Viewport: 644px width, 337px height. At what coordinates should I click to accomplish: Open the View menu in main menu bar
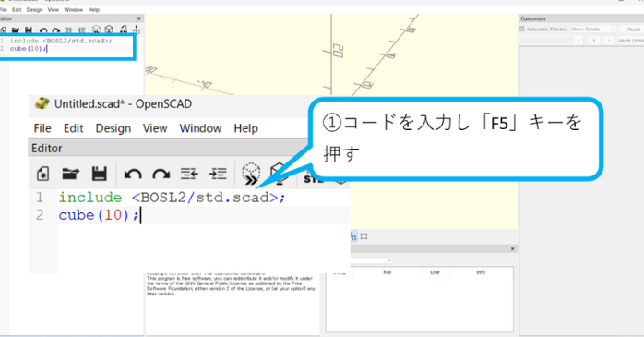click(54, 10)
